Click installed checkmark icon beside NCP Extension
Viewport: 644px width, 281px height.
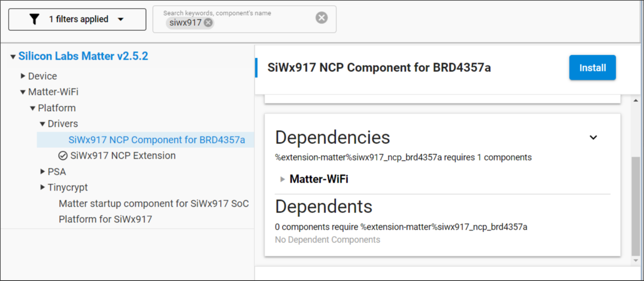[x=63, y=156]
